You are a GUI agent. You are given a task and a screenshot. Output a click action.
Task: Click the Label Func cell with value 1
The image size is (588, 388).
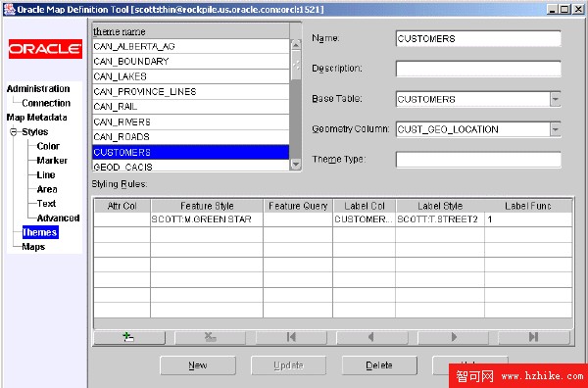(x=528, y=219)
